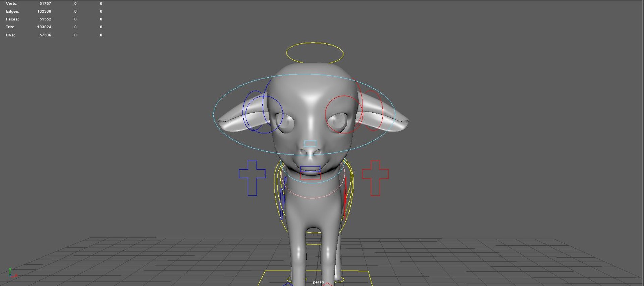The width and height of the screenshot is (644, 286).
Task: Click the "Tris:" label in the HUD
Action: tap(10, 27)
